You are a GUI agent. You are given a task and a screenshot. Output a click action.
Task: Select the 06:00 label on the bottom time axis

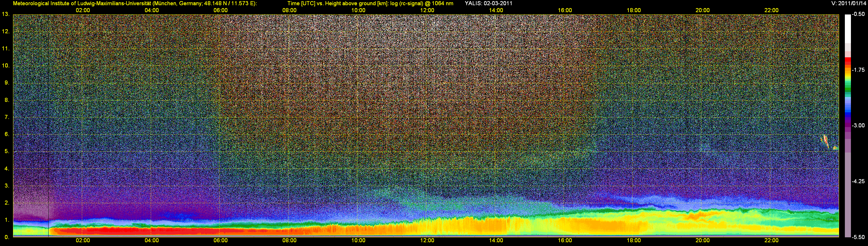(221, 241)
